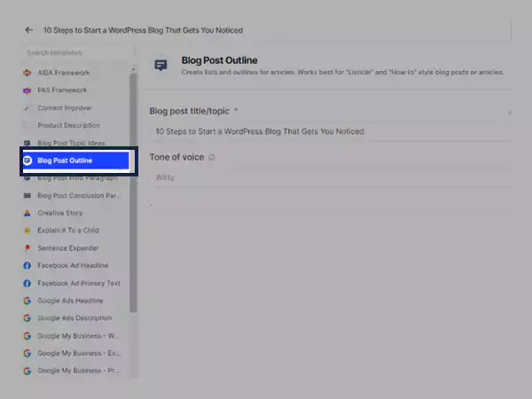Click the Explain It To a Child icon
The image size is (532, 399).
tap(27, 231)
